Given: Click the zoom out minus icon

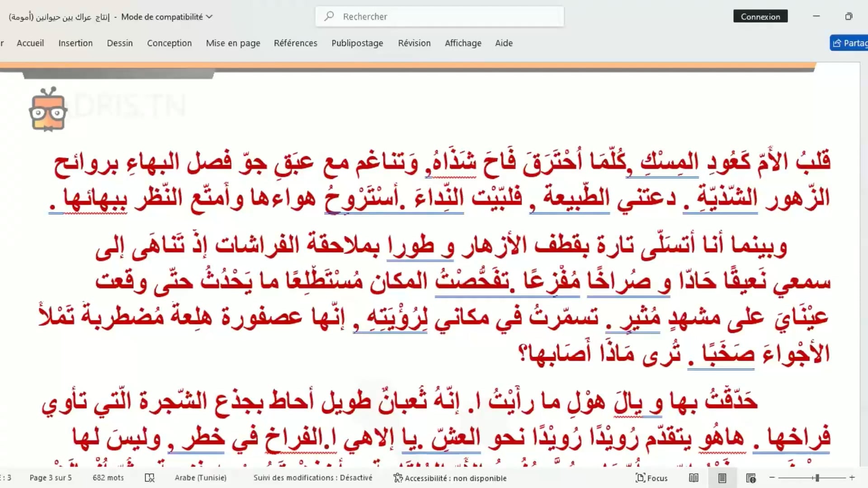Looking at the screenshot, I should point(772,478).
